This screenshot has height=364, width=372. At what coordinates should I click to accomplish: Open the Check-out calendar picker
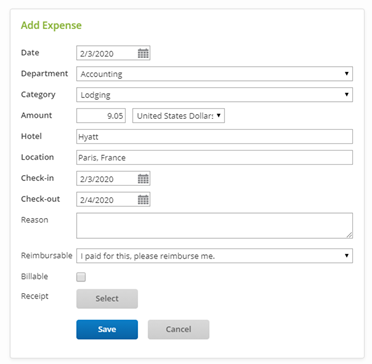(x=143, y=200)
